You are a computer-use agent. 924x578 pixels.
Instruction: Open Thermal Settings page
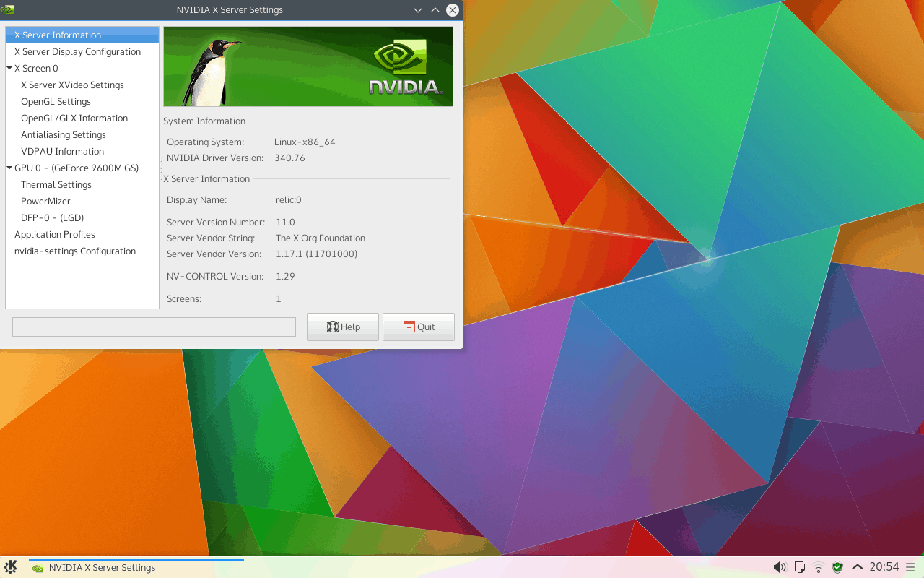tap(56, 185)
